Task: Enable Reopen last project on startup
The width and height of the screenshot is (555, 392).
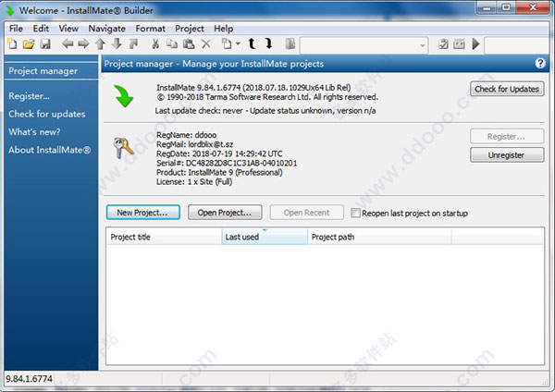Action: (x=355, y=213)
